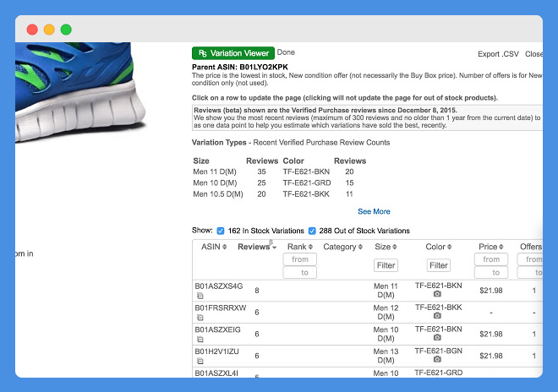Click Offers 'from' input field
558x392 pixels.
tap(530, 259)
